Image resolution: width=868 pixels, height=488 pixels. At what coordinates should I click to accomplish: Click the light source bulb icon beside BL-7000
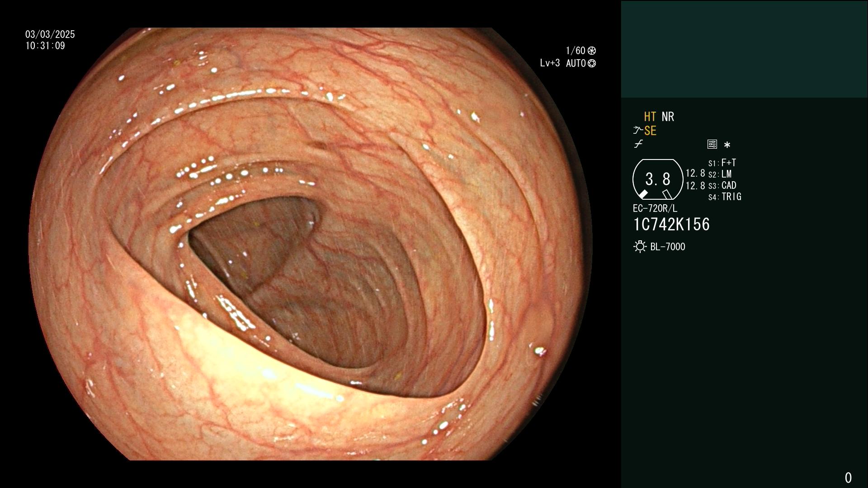640,247
